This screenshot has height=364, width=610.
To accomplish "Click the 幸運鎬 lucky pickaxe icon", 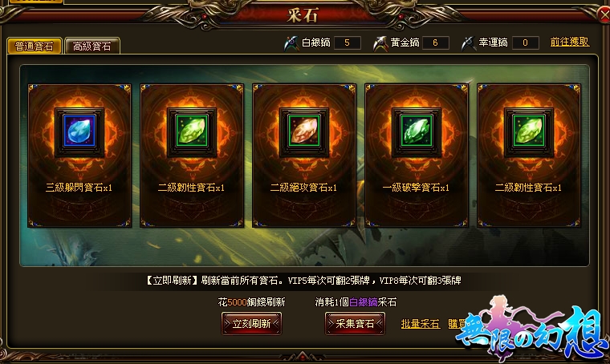I will tap(469, 42).
